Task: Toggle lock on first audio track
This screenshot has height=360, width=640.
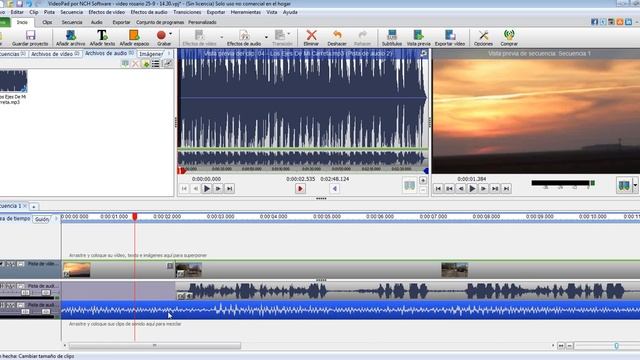Action: tap(21, 286)
